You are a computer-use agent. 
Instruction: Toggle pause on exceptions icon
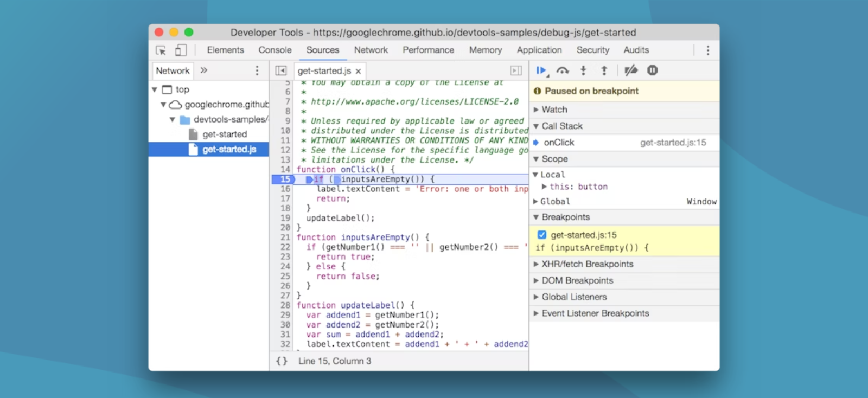(x=652, y=70)
